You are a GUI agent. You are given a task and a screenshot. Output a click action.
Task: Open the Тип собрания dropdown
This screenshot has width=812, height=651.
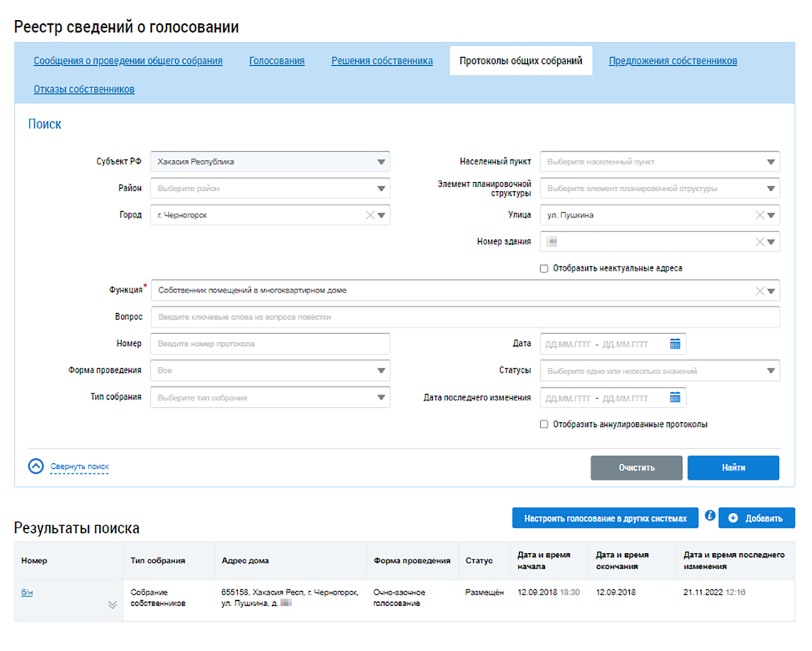[x=270, y=397]
